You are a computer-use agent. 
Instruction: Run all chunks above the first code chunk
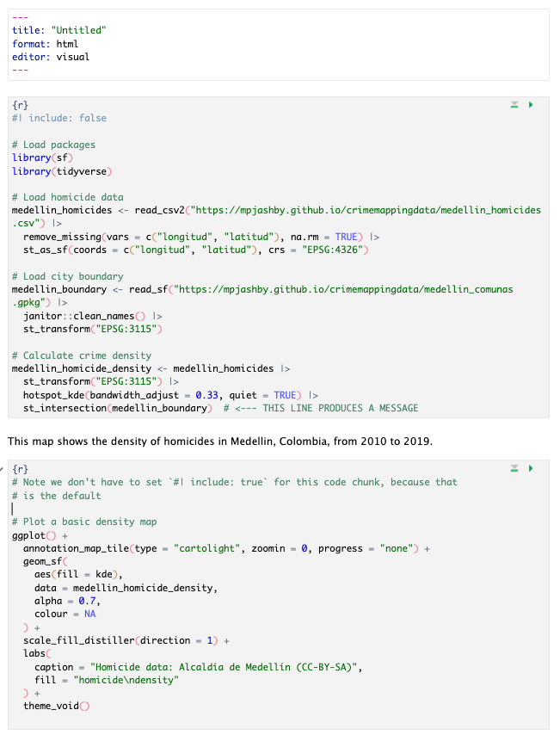514,104
